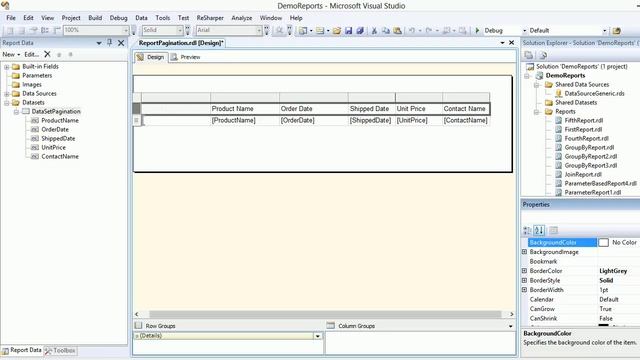Click the font color icon after Arial dropdown

coord(267,30)
